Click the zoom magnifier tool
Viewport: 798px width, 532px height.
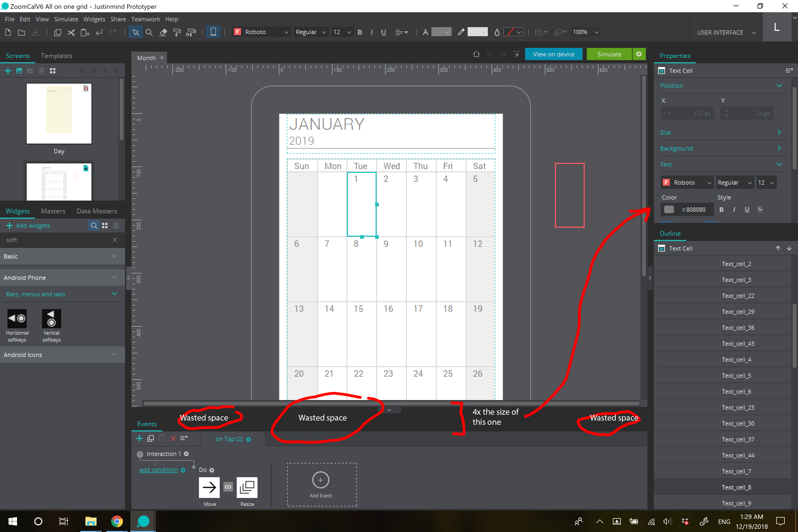[149, 32]
